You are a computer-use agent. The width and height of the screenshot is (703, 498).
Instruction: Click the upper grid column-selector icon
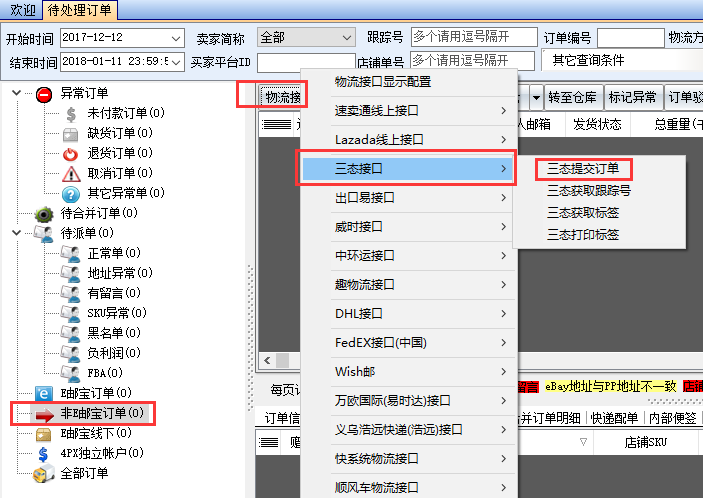tap(276, 124)
